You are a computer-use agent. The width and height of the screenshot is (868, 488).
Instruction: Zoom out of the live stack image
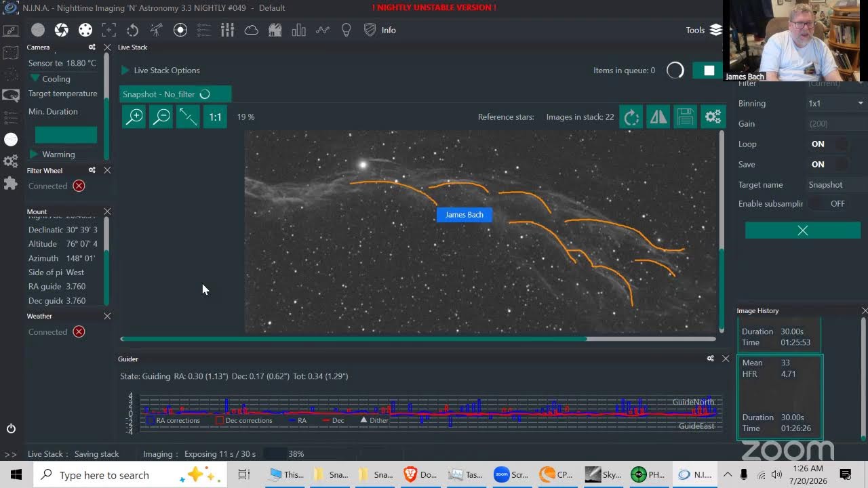pyautogui.click(x=161, y=117)
